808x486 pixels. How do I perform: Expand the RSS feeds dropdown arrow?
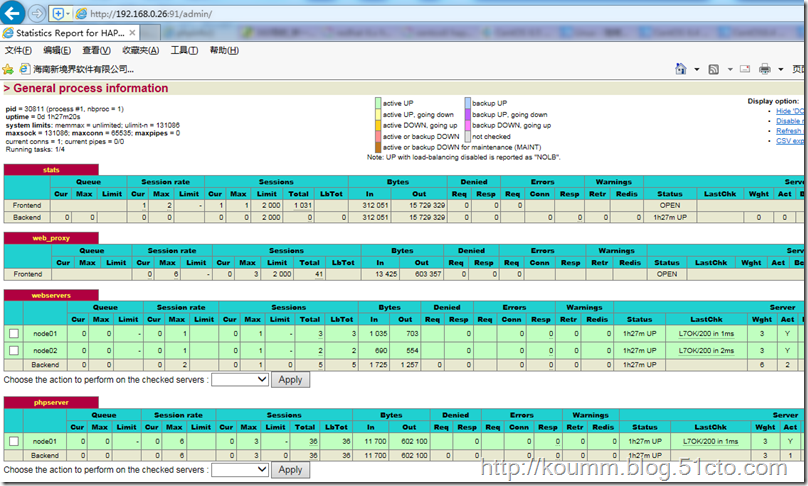point(730,69)
